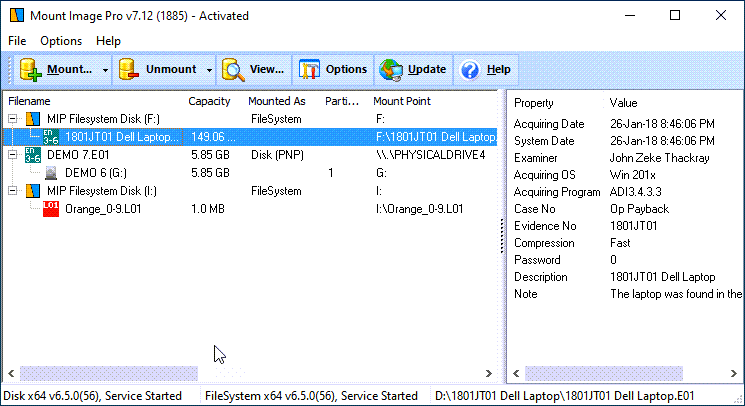Click the Mount toolbar icon
The image size is (745, 406).
point(31,70)
